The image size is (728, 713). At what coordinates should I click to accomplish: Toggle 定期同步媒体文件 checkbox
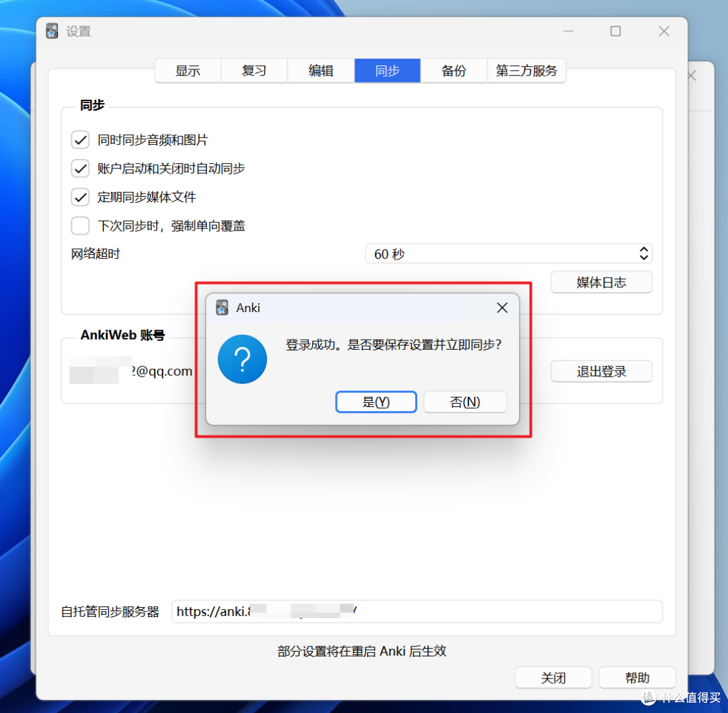click(80, 197)
